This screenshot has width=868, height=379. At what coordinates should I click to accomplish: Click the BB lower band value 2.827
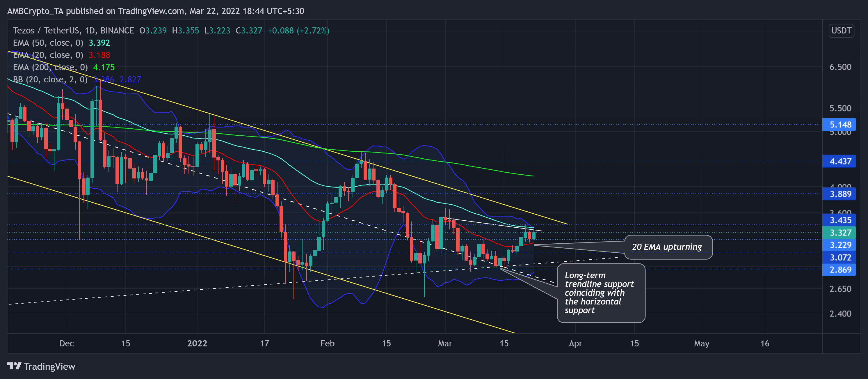tap(130, 79)
